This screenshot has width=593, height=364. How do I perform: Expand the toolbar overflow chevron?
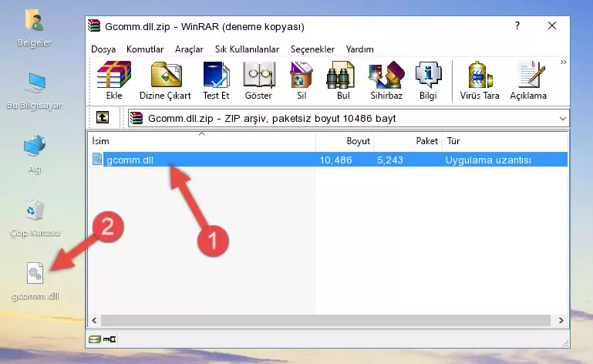pos(563,62)
